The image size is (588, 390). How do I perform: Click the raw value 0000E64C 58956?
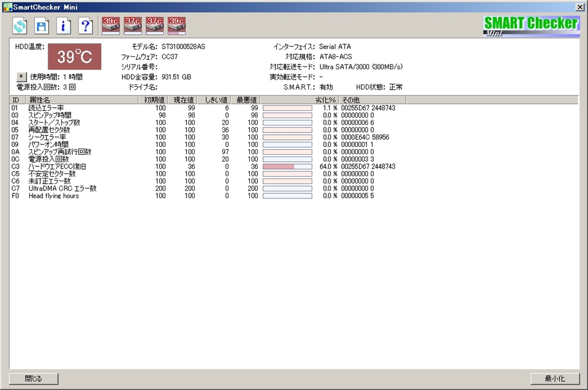coord(365,137)
